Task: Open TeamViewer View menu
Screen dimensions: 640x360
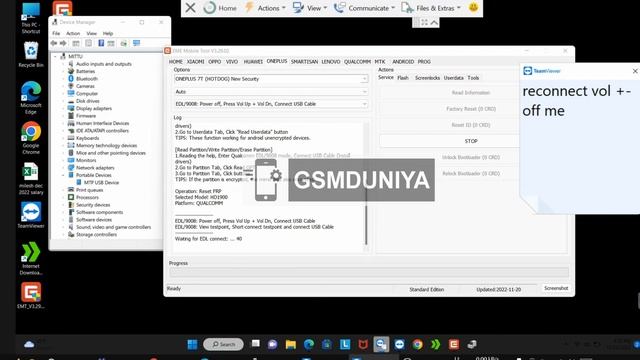Action: (310, 8)
